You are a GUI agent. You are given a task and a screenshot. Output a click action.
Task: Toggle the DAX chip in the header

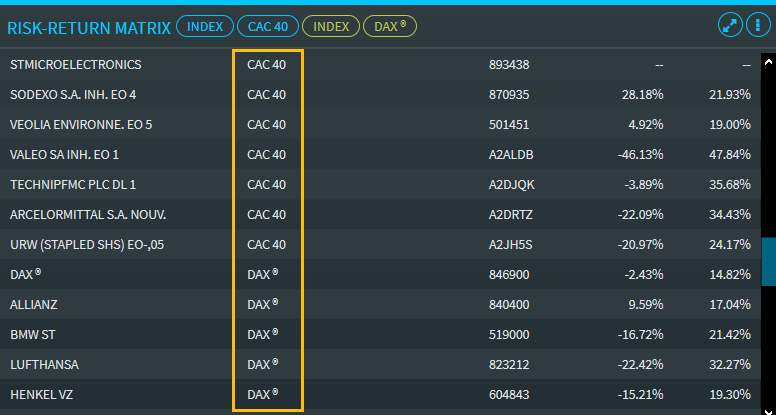[389, 26]
